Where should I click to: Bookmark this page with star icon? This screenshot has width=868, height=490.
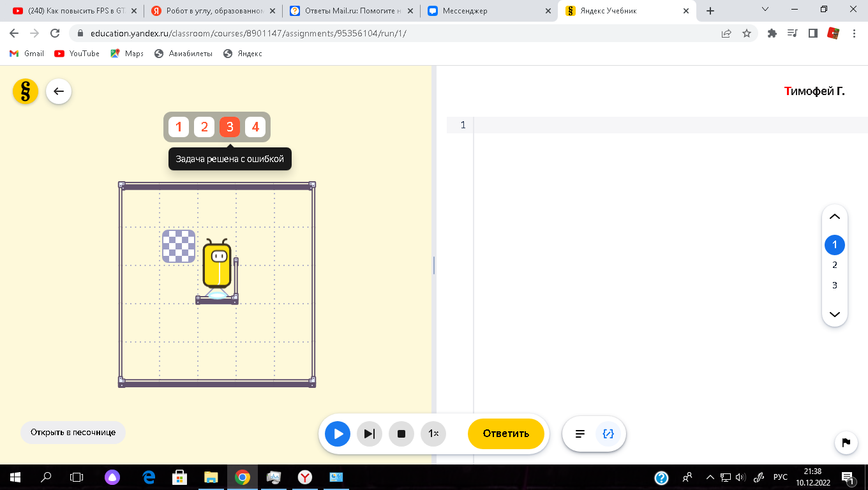[746, 34]
